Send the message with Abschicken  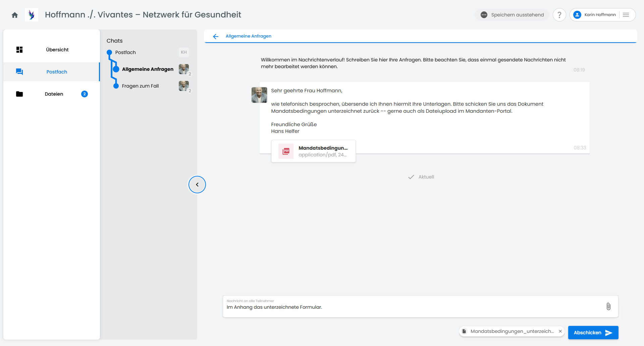[x=593, y=333]
